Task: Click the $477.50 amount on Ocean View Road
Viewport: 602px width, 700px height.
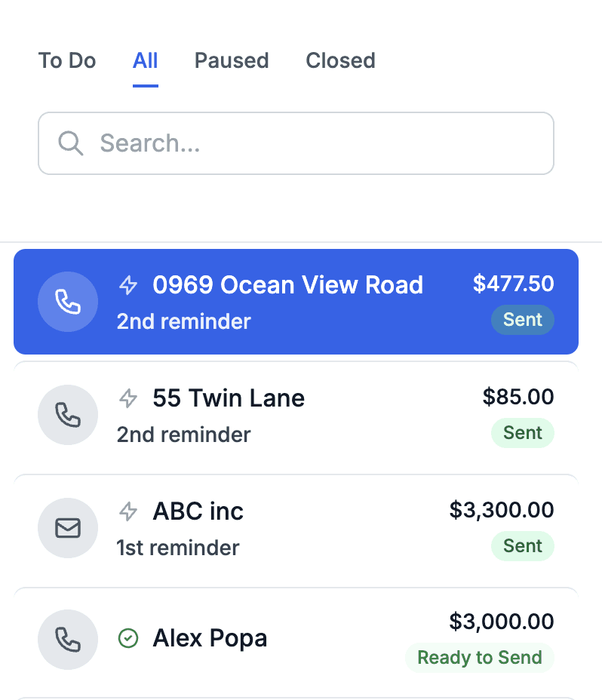Action: [x=513, y=284]
